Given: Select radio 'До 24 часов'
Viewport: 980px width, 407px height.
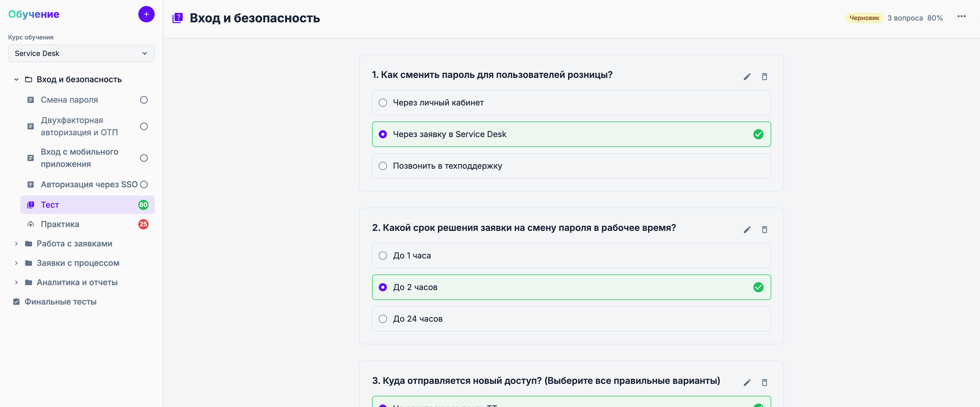Looking at the screenshot, I should (383, 319).
